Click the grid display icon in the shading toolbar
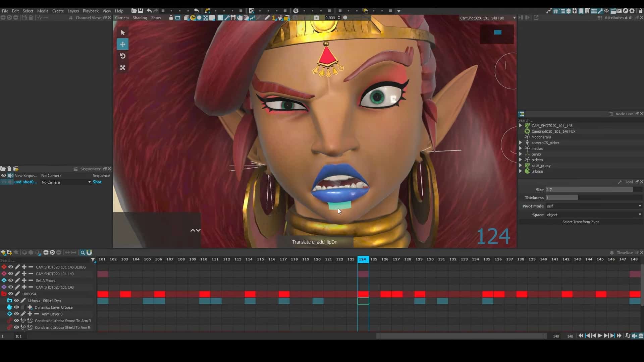The image size is (644, 362). tap(220, 18)
